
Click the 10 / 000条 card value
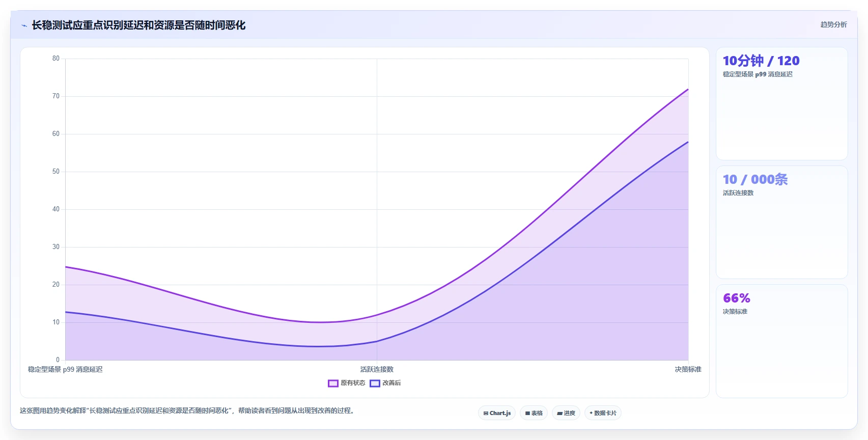(x=755, y=179)
